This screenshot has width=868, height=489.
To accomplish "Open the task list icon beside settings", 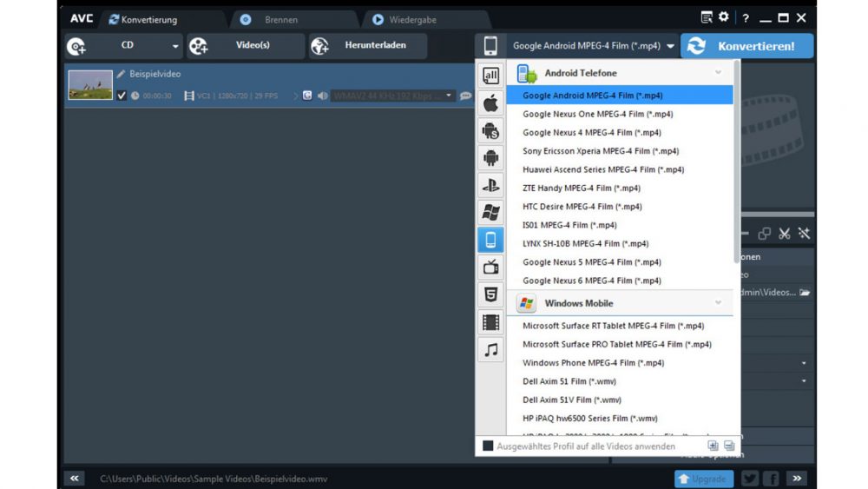I will 707,17.
